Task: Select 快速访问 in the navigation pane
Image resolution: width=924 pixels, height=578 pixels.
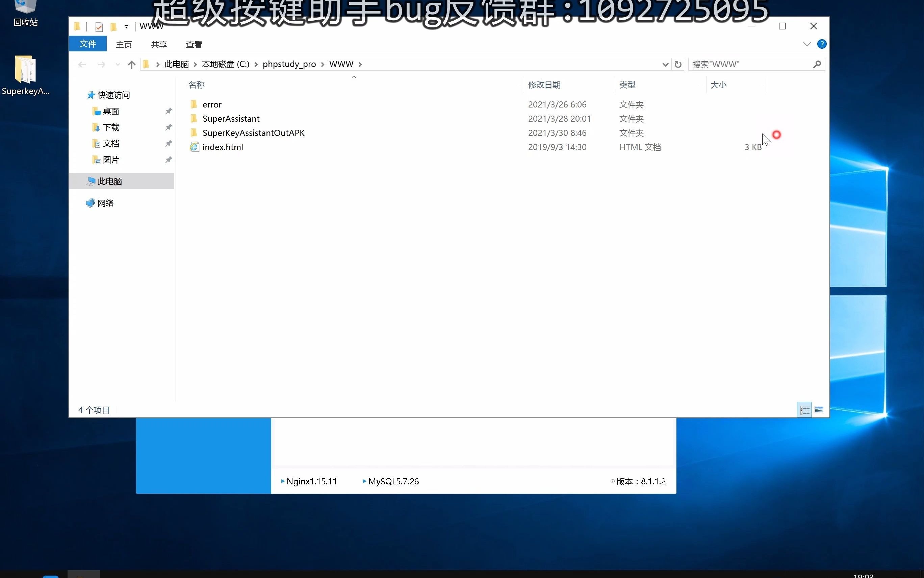Action: 113,95
